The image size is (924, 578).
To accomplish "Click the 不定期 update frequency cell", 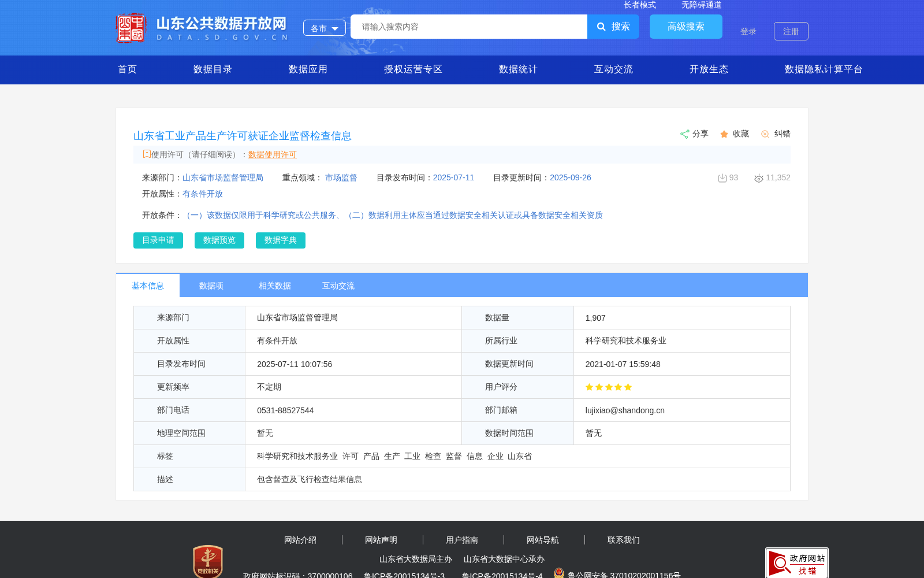I will (x=269, y=387).
